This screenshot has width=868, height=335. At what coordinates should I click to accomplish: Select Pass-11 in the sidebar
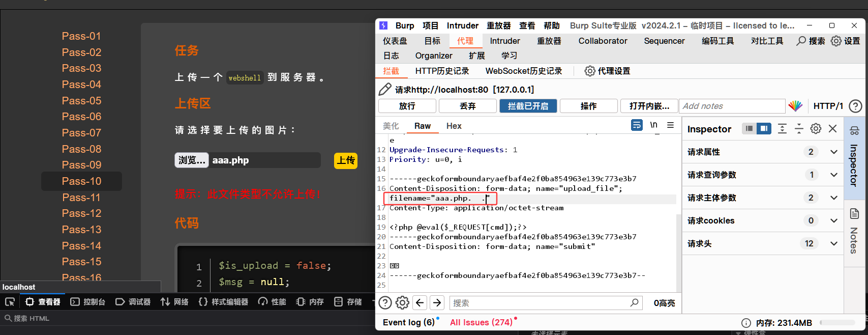[81, 198]
